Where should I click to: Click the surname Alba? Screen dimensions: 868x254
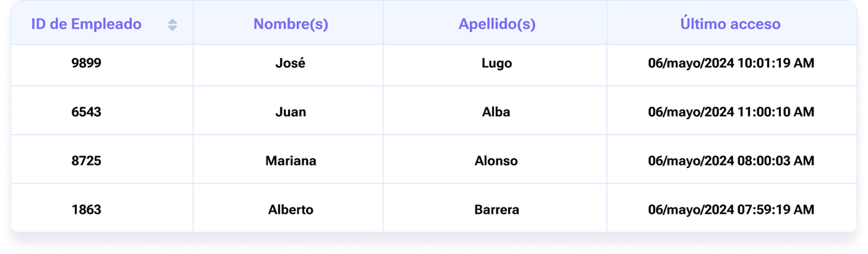point(496,112)
